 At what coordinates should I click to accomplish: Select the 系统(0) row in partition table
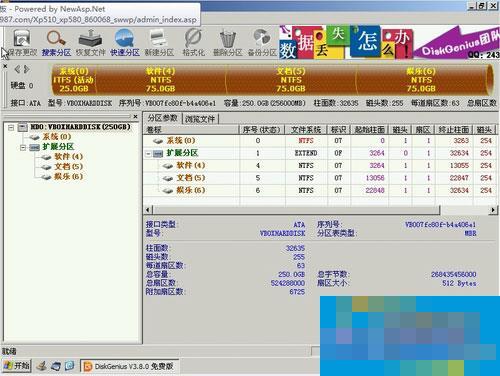[x=320, y=141]
